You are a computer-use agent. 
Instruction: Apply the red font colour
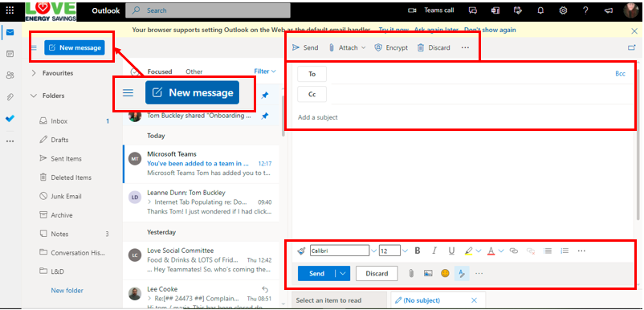[x=491, y=251]
